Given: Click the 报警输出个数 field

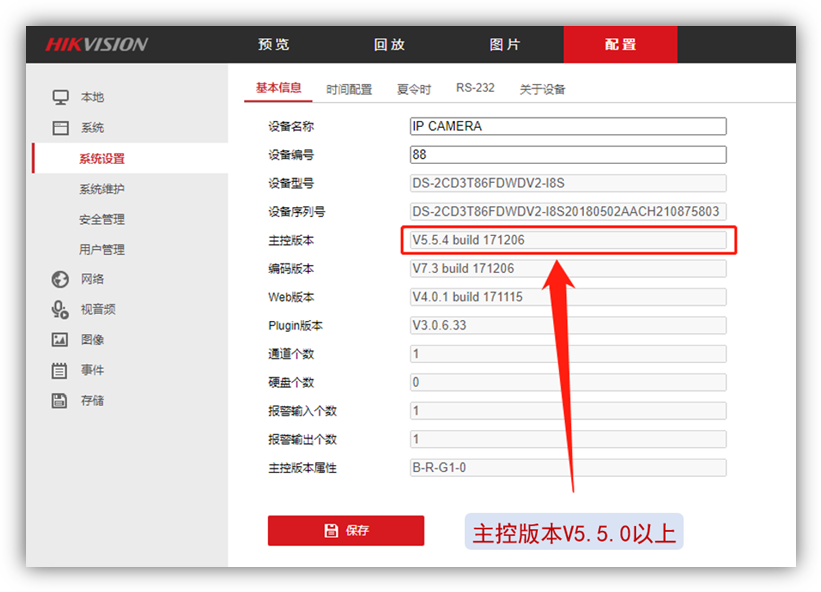Looking at the screenshot, I should click(x=568, y=439).
